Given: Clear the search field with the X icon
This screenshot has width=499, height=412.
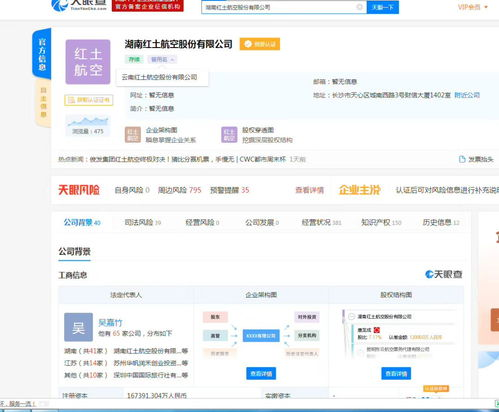Looking at the screenshot, I should click(x=360, y=7).
